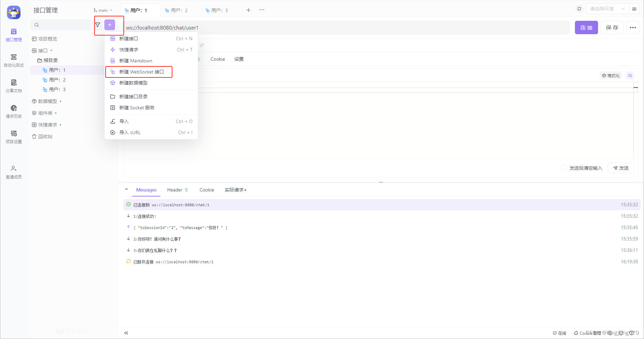Open the main branch dropdown
Screen dimensions: 644x339
click(x=103, y=10)
